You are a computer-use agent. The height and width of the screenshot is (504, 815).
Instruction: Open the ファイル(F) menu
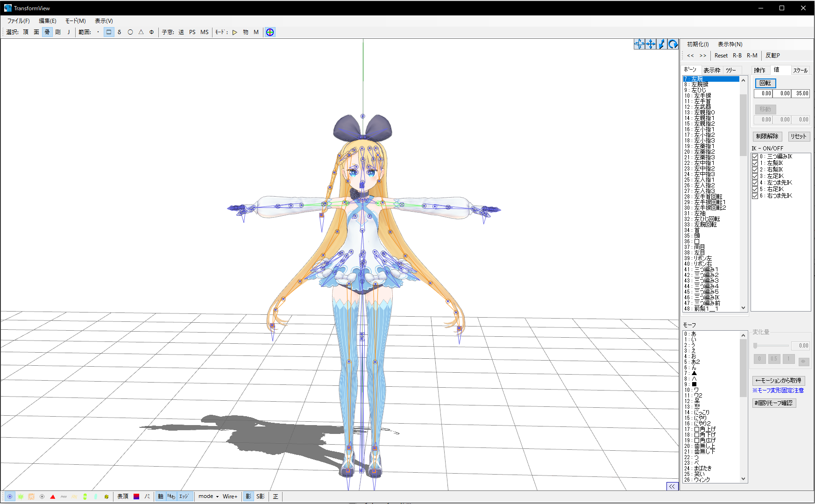click(18, 21)
